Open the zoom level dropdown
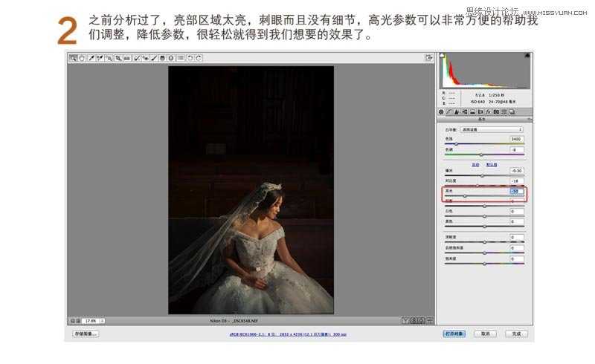 102,321
